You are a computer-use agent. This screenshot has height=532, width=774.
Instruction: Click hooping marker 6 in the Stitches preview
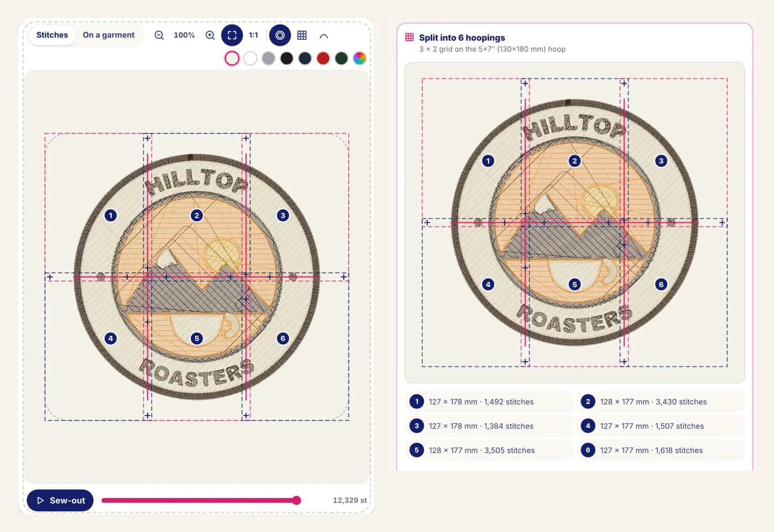point(283,338)
